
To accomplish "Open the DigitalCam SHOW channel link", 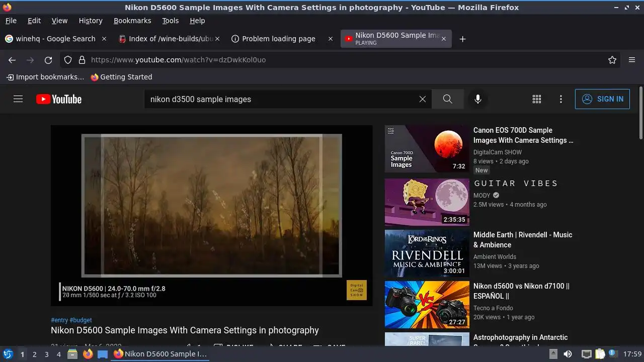I will pos(498,152).
